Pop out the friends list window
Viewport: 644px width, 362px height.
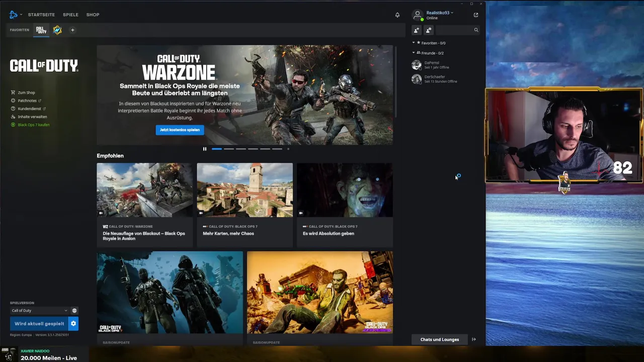pyautogui.click(x=476, y=15)
